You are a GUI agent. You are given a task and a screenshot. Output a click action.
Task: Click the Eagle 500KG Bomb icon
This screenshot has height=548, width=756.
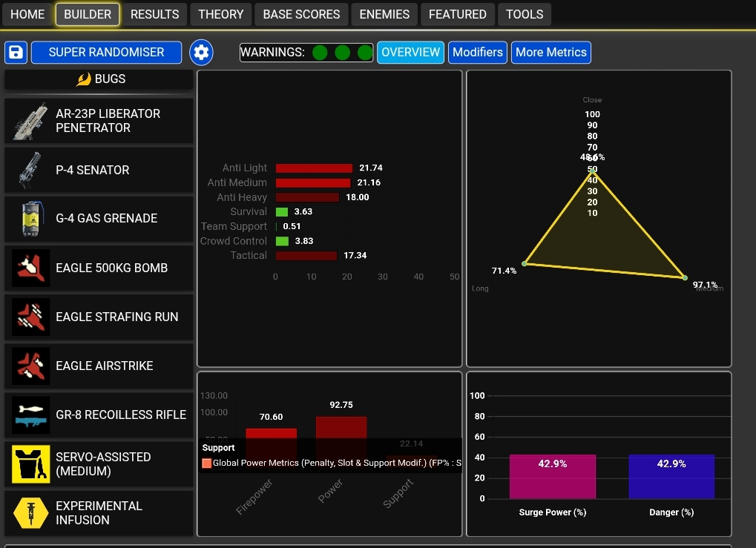coord(31,268)
